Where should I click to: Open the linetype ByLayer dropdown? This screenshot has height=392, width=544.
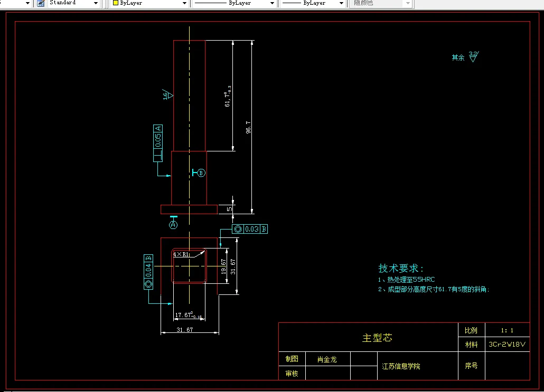click(272, 3)
